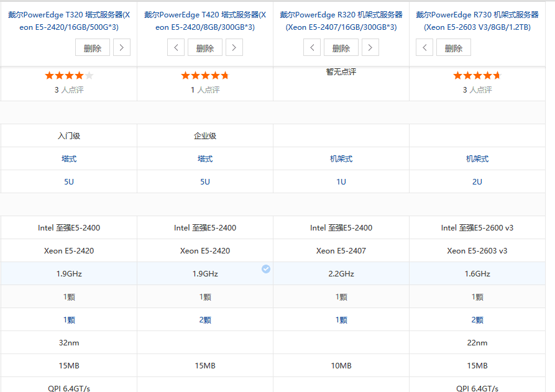Click "Intel 至强E5-2400" in the R320 column
The width and height of the screenshot is (555, 392).
tap(341, 228)
